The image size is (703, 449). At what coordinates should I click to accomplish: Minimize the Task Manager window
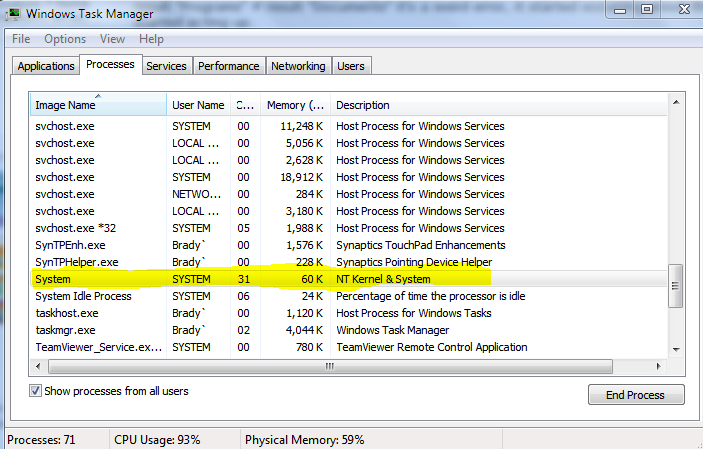[620, 10]
